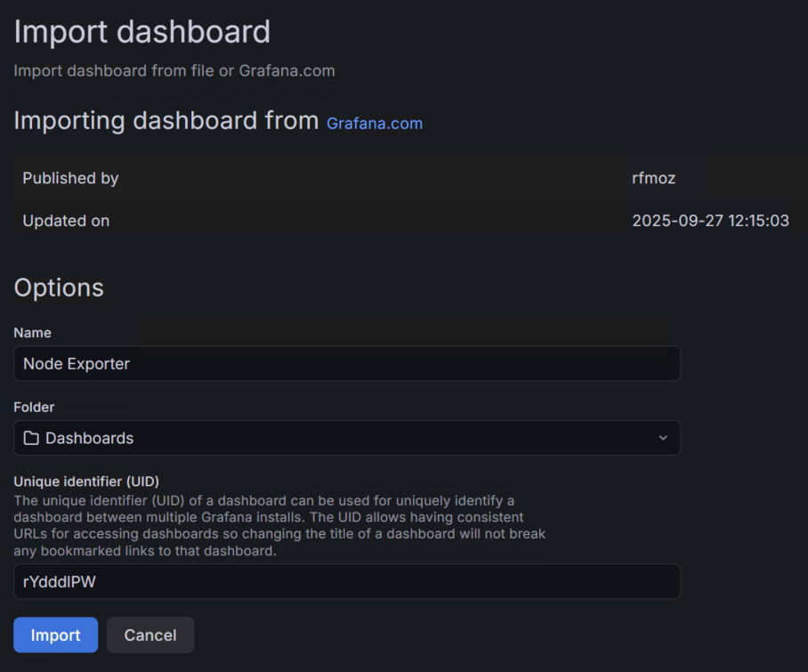The width and height of the screenshot is (808, 672).
Task: Click the Name label above the input
Action: [32, 333]
